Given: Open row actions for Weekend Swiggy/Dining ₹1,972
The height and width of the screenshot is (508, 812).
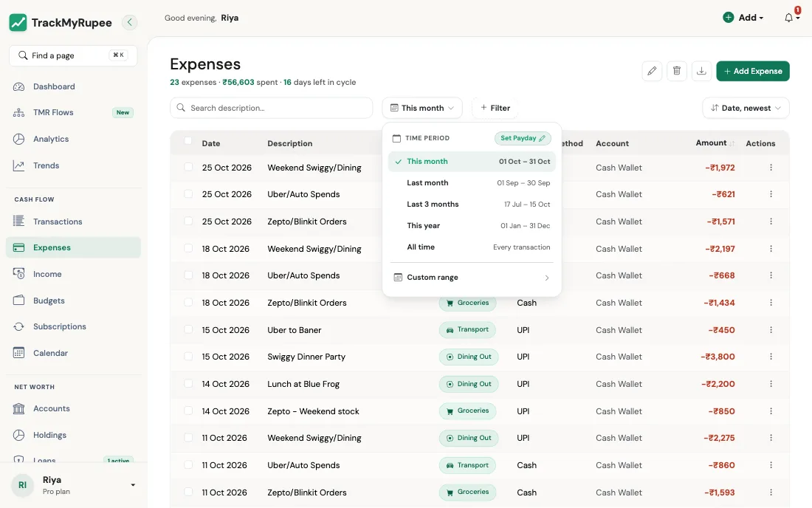Looking at the screenshot, I should (x=771, y=168).
